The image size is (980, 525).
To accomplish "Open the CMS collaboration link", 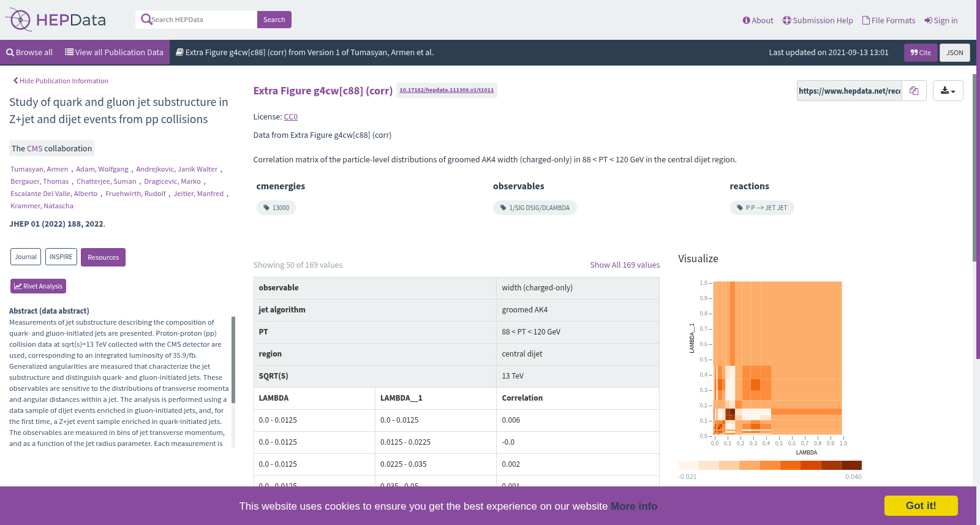I will click(35, 148).
